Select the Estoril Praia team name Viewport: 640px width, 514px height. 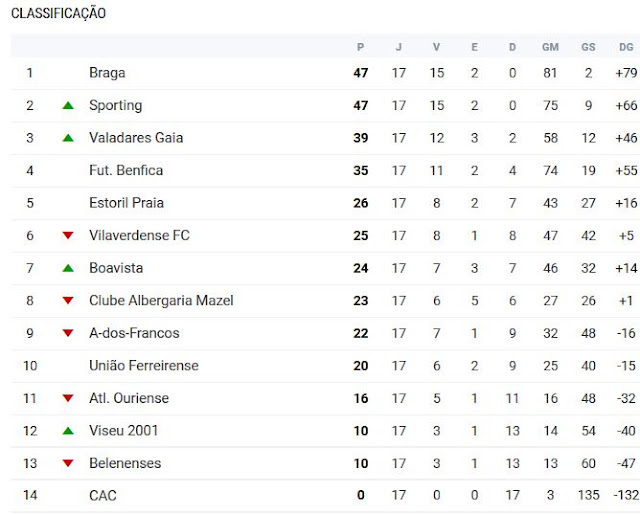click(x=127, y=203)
